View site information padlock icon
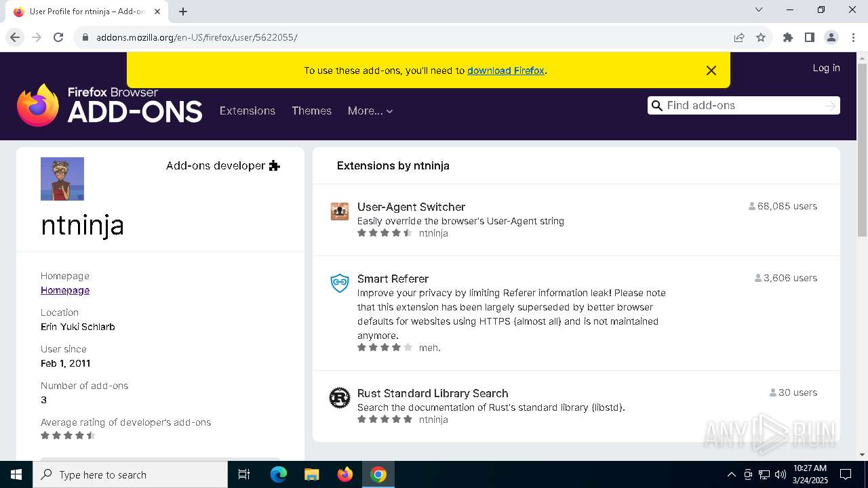868x488 pixels. tap(85, 37)
